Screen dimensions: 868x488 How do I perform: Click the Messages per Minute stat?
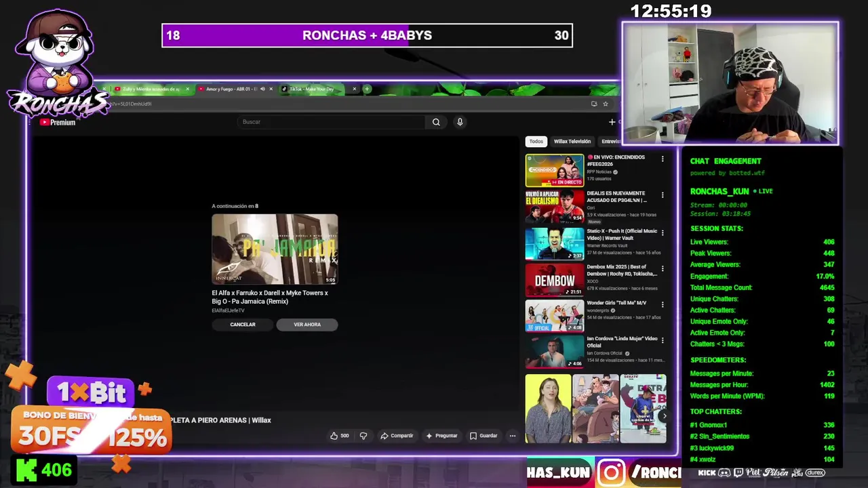point(762,373)
